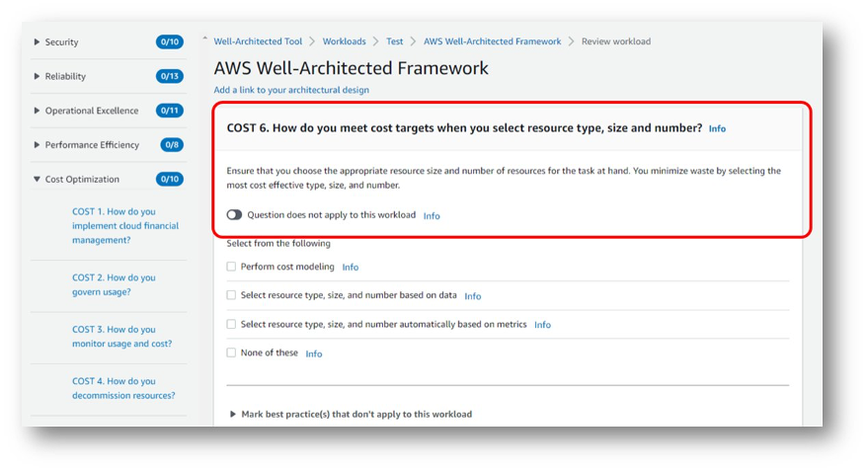Expand the Reliability pillar section

(37, 76)
